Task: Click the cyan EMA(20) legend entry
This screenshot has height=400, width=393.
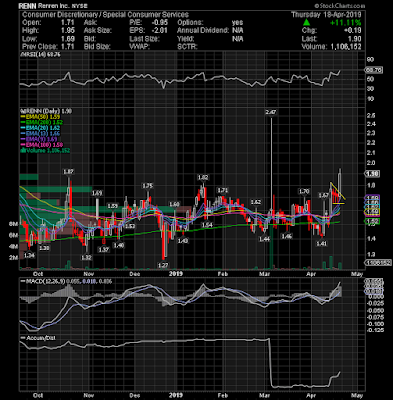Action: coord(40,128)
